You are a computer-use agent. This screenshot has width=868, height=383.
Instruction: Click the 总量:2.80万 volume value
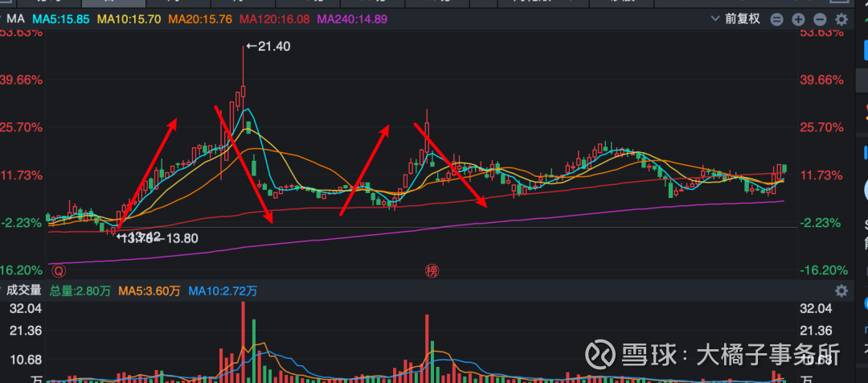coord(80,291)
